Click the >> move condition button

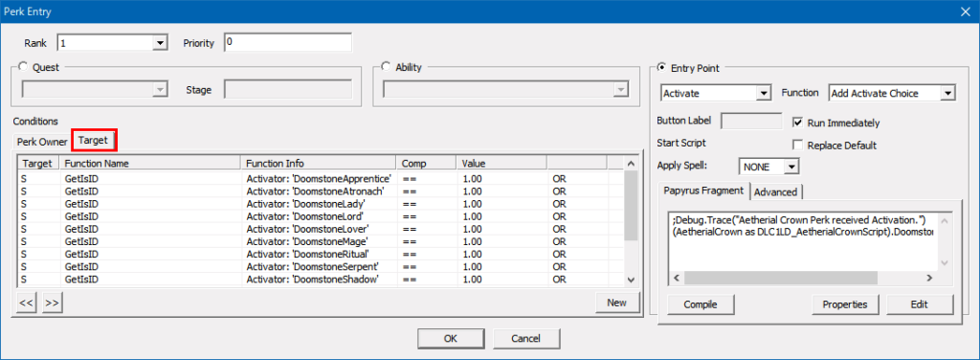[53, 303]
